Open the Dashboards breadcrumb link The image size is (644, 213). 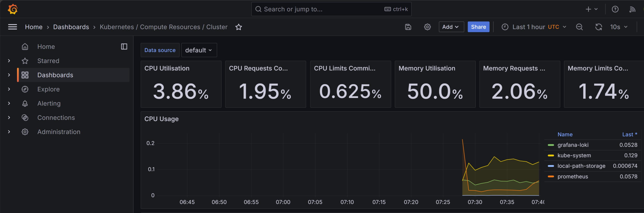click(71, 27)
